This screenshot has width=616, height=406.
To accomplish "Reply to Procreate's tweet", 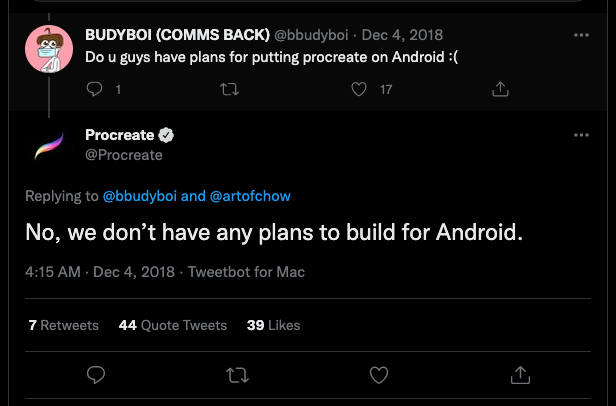I will click(96, 375).
